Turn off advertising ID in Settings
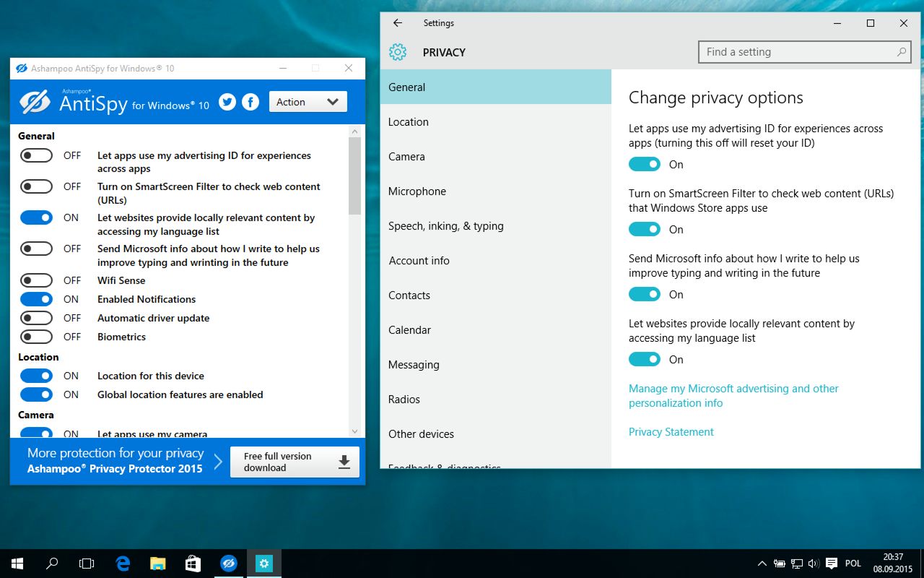This screenshot has height=578, width=924. 645,164
